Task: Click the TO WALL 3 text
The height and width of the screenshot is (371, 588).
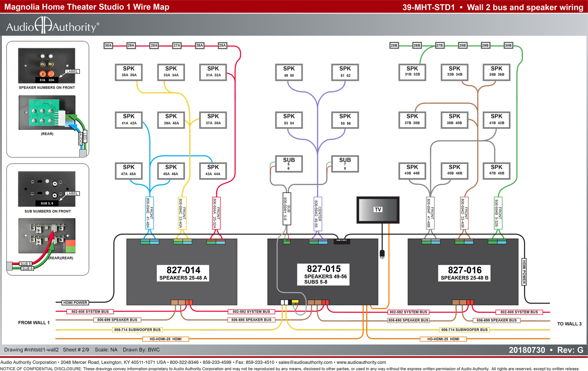Action: click(x=569, y=324)
